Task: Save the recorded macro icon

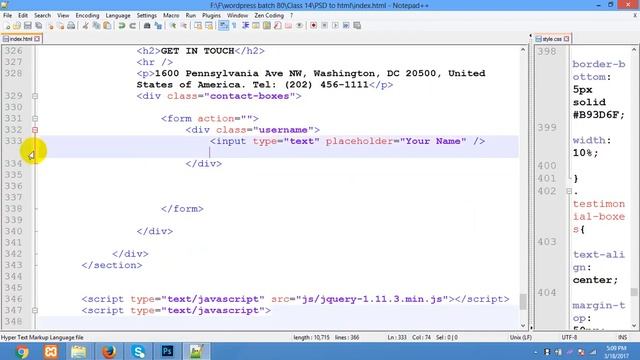Action: click(357, 26)
